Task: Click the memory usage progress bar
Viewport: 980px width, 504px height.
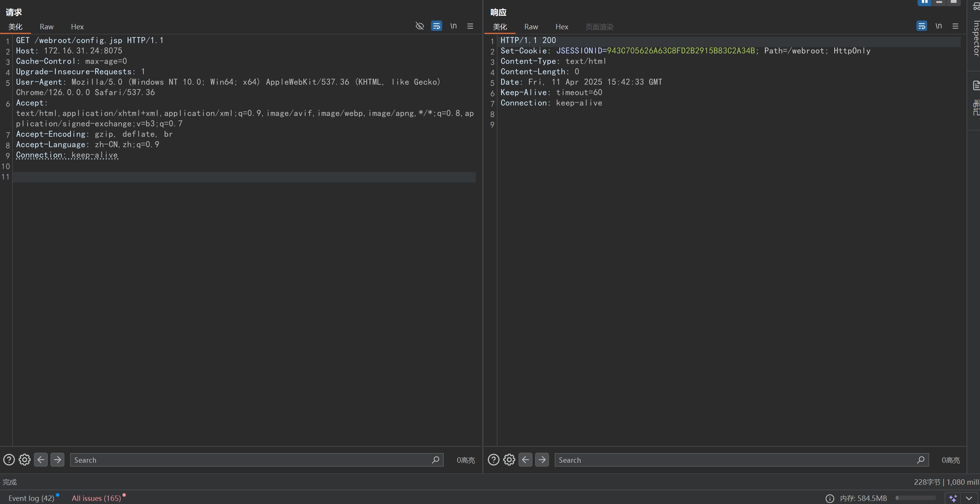Action: pyautogui.click(x=915, y=498)
